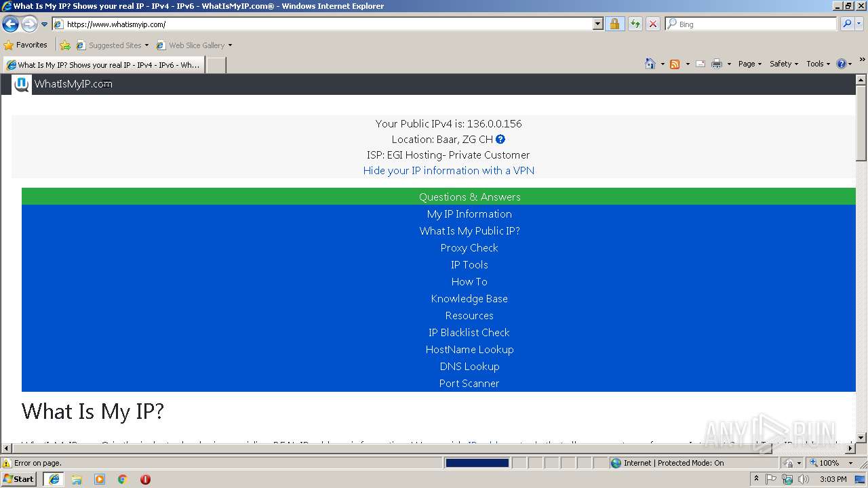Viewport: 868px width, 488px height.
Task: Click the Home toolbar icon
Action: [650, 64]
